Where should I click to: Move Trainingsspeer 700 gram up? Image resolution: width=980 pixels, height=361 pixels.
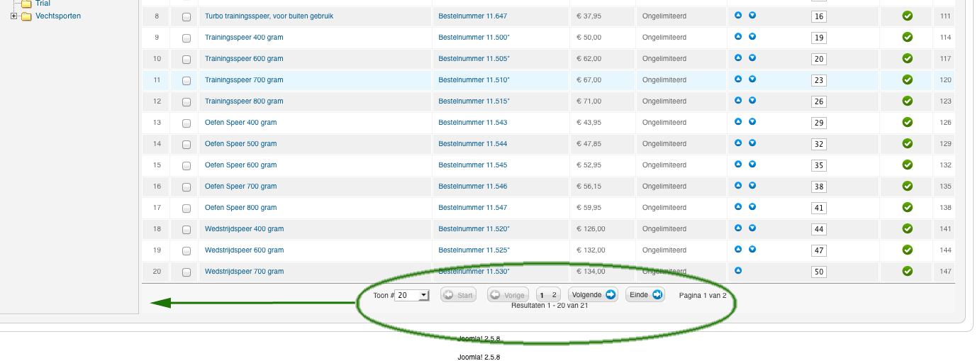(x=737, y=79)
